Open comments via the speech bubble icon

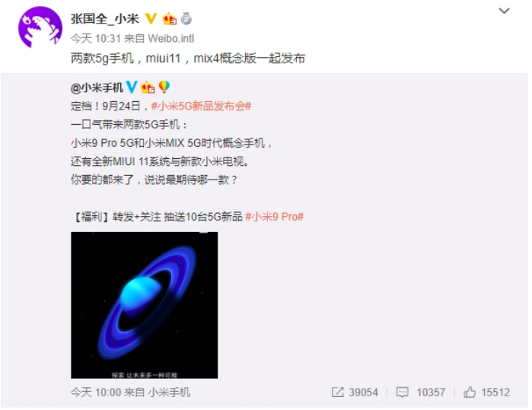[x=402, y=393]
